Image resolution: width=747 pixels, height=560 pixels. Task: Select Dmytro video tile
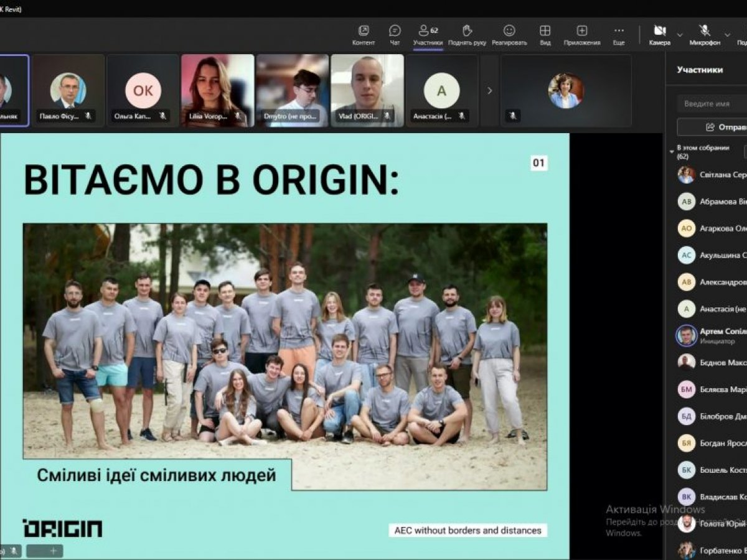(292, 91)
